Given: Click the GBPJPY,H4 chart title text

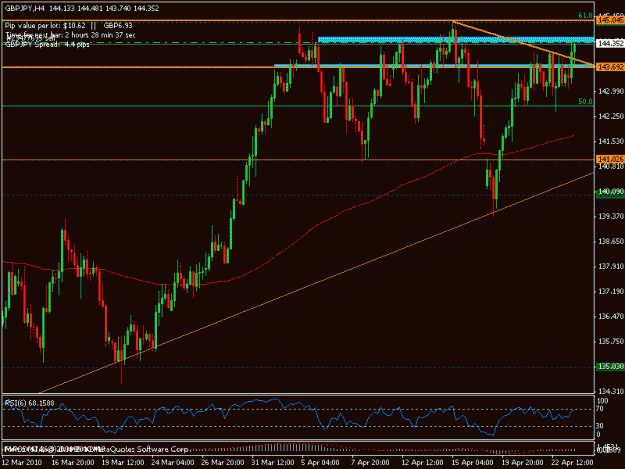Looking at the screenshot, I should point(24,8).
